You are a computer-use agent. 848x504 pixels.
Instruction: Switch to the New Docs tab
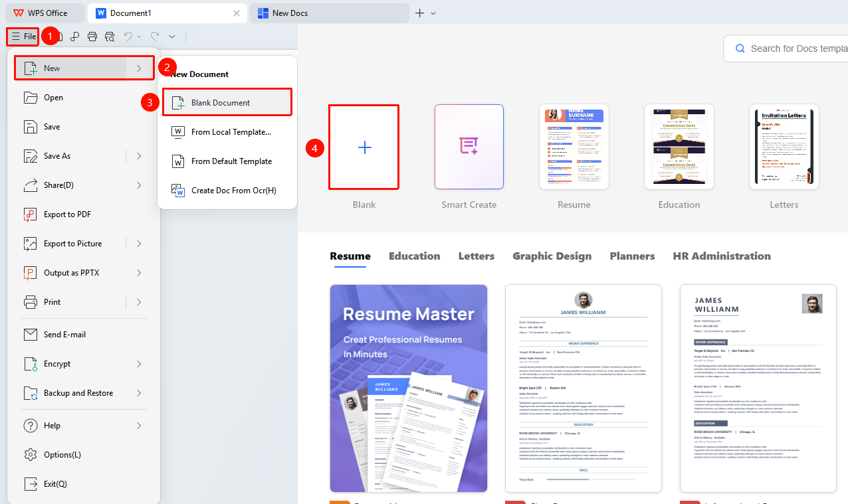point(329,13)
